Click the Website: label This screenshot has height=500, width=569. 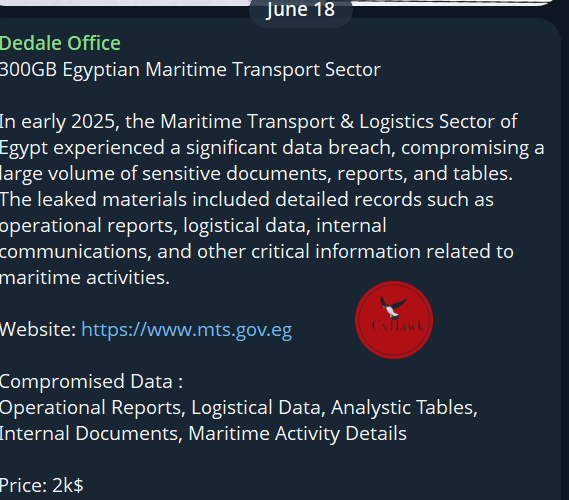tap(38, 330)
